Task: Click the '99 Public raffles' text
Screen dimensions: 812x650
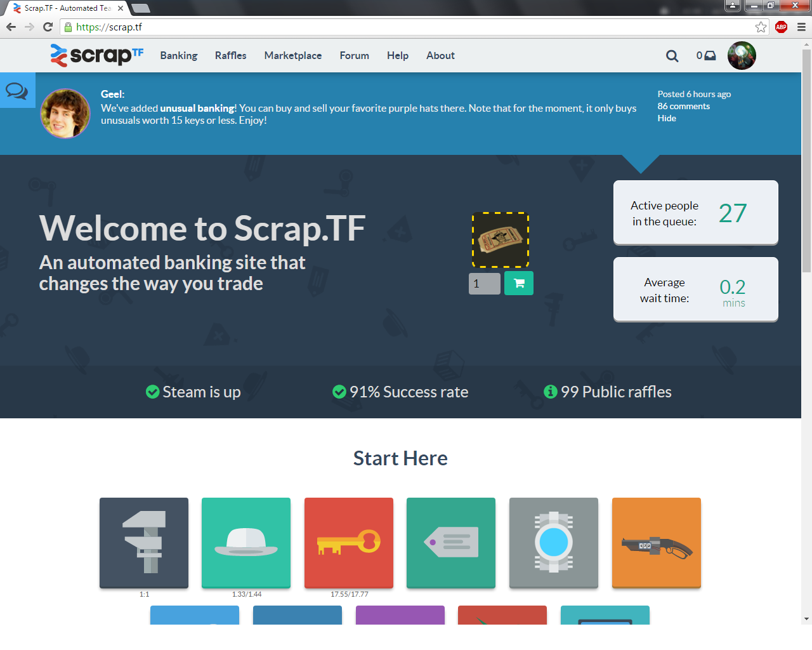Action: click(616, 392)
